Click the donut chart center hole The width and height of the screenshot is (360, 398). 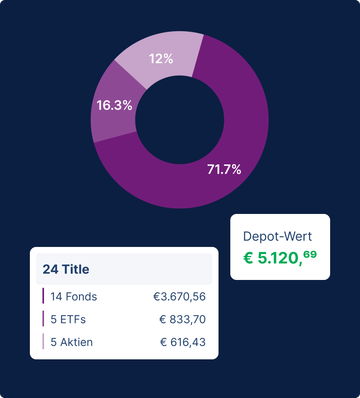coord(180,120)
